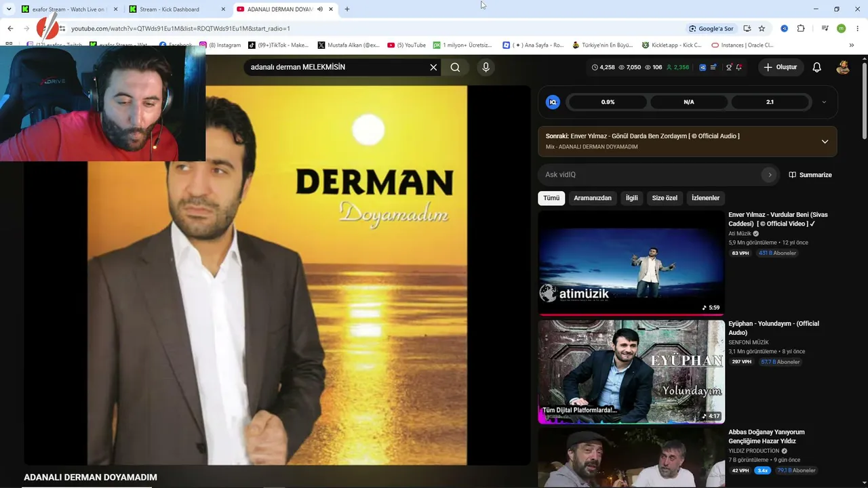The image size is (868, 488).
Task: Select the Aramanızdan filter chip
Action: [593, 198]
